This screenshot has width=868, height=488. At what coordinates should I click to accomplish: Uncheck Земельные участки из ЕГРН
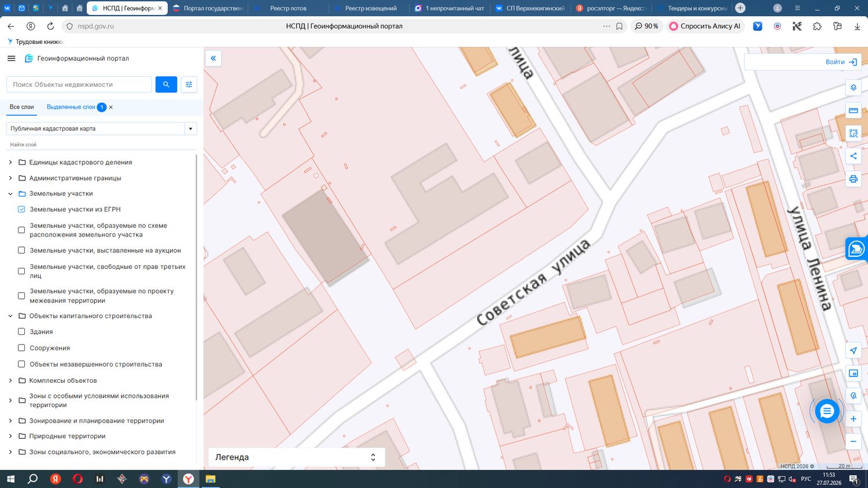21,209
